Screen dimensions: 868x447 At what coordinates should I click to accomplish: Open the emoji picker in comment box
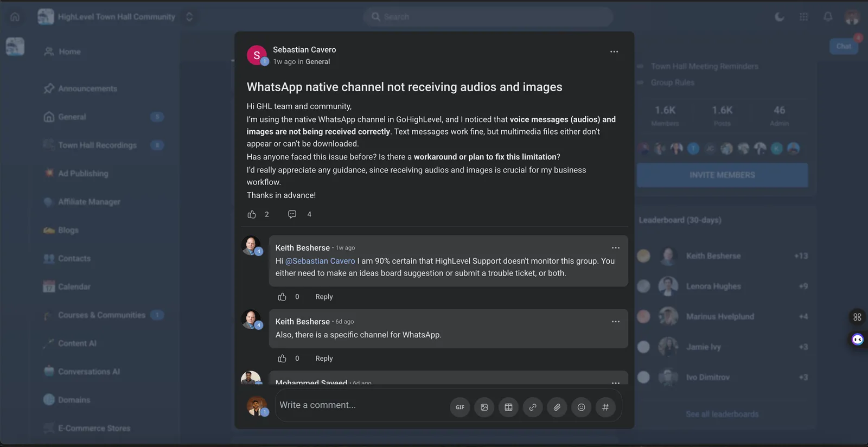tap(581, 407)
